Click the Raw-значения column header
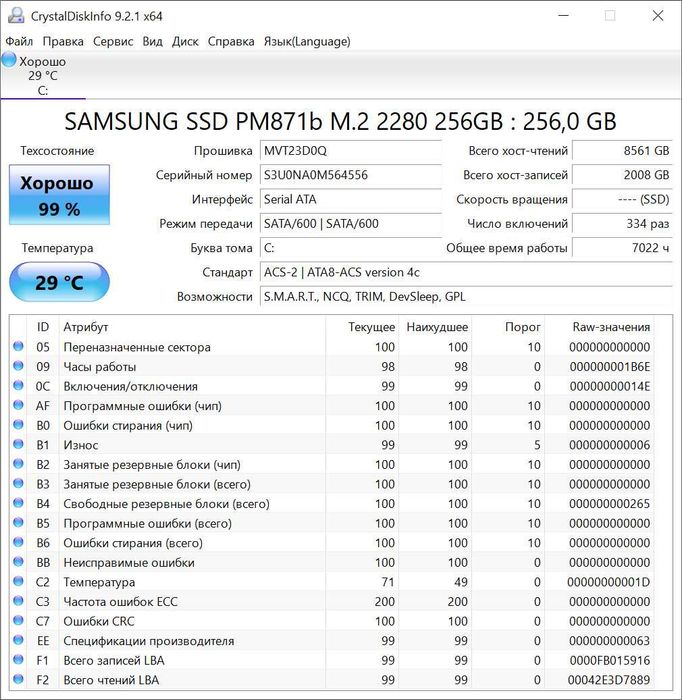 (599, 327)
